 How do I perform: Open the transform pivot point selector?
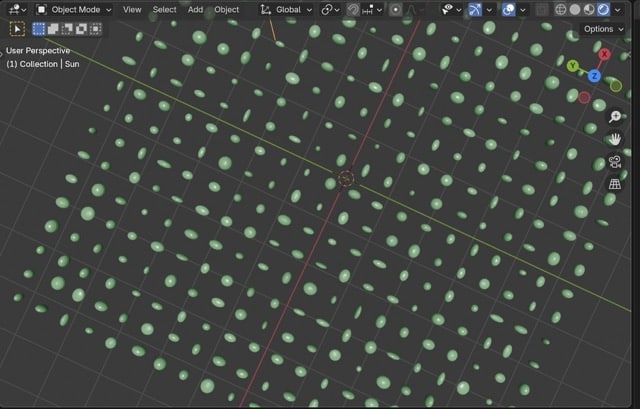[x=330, y=9]
